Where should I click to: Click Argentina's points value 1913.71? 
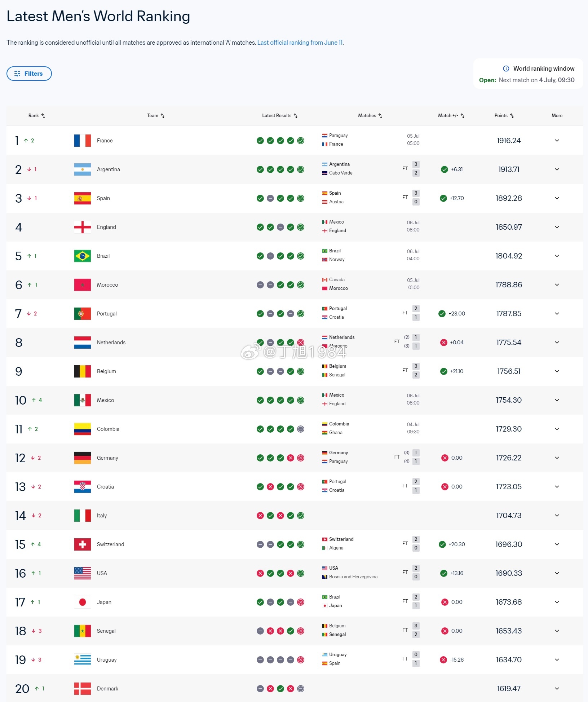509,169
